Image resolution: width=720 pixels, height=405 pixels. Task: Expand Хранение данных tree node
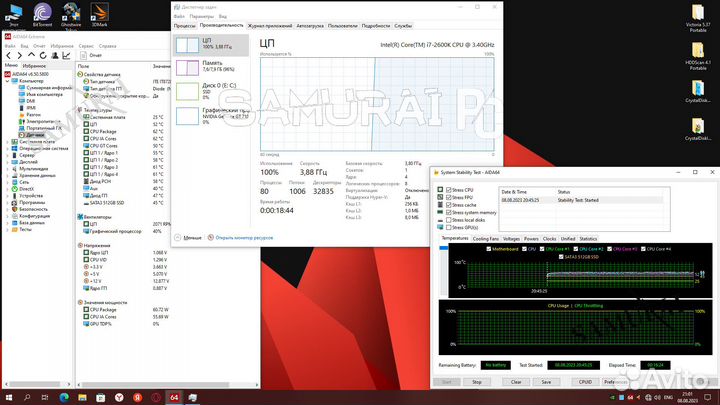click(7, 175)
